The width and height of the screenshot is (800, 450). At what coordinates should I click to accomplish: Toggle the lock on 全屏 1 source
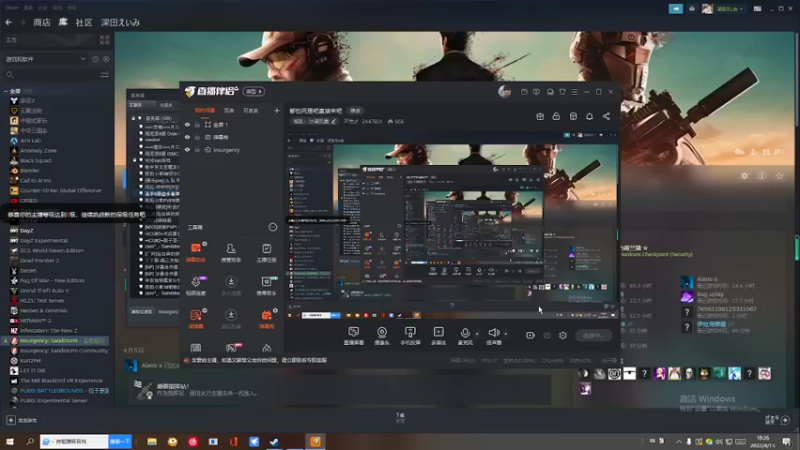tap(197, 124)
